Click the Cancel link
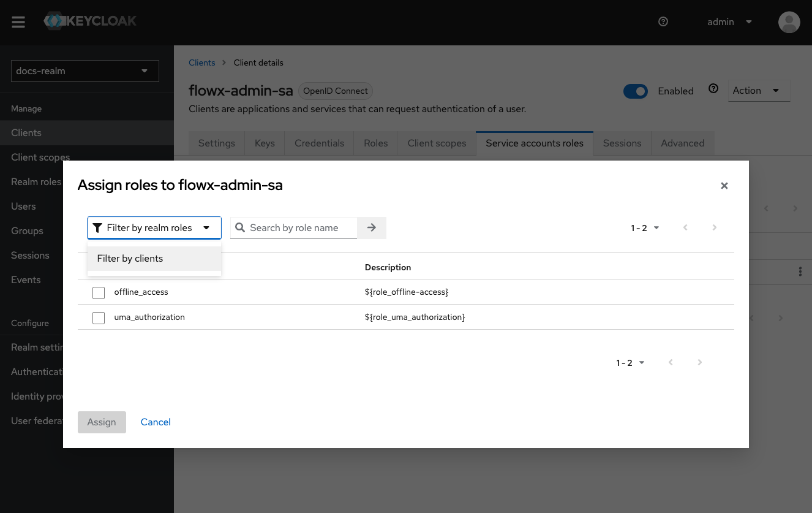 coord(156,422)
